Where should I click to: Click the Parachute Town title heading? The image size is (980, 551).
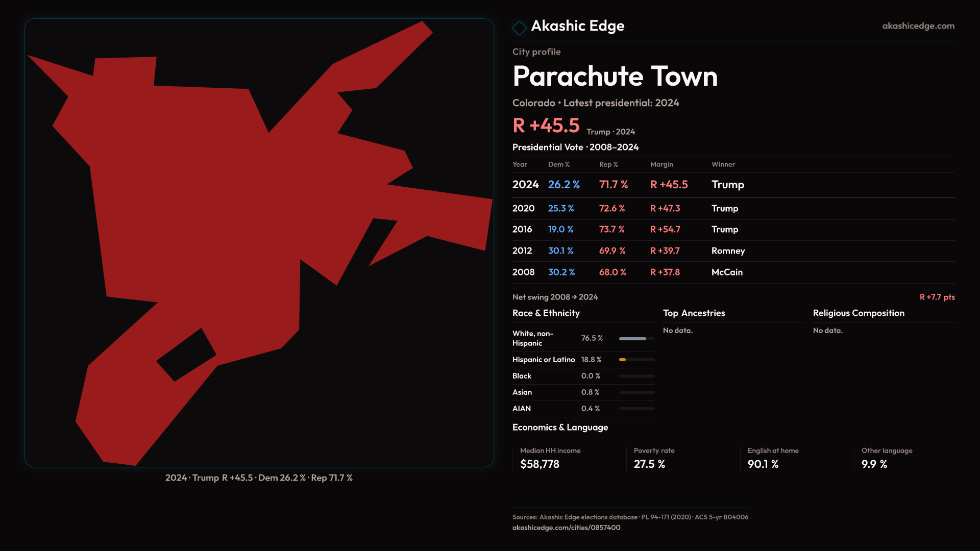(615, 77)
